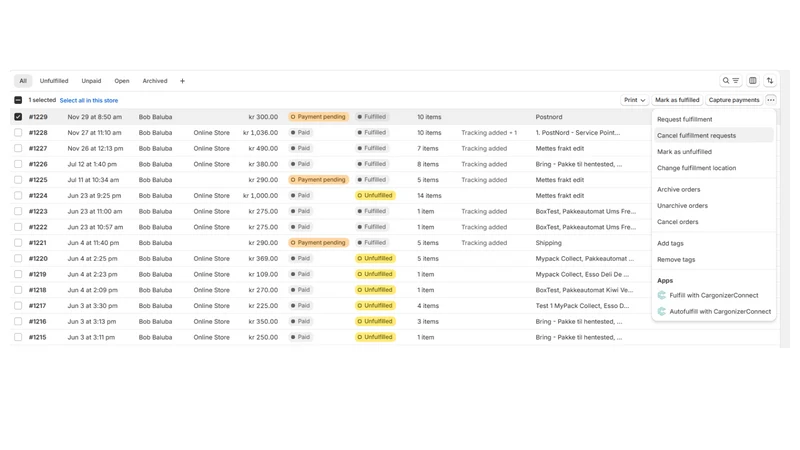Click Mark as fulfilled button
The image size is (800, 450).
point(677,100)
